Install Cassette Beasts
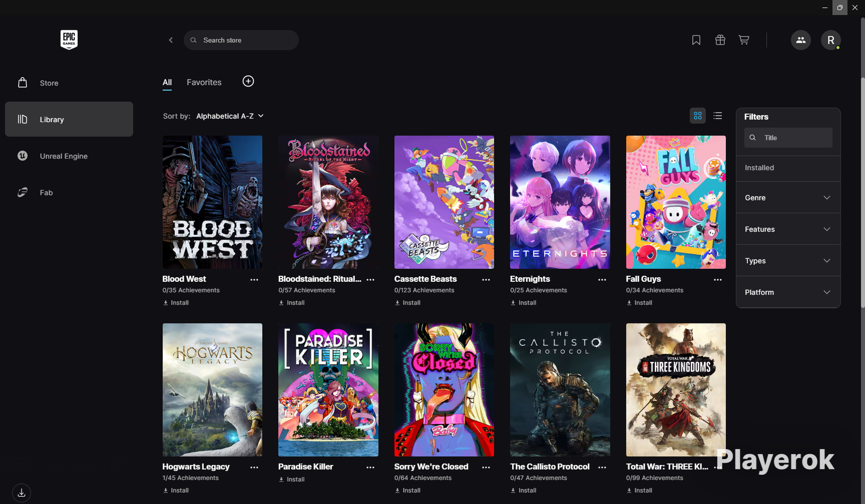 408,303
